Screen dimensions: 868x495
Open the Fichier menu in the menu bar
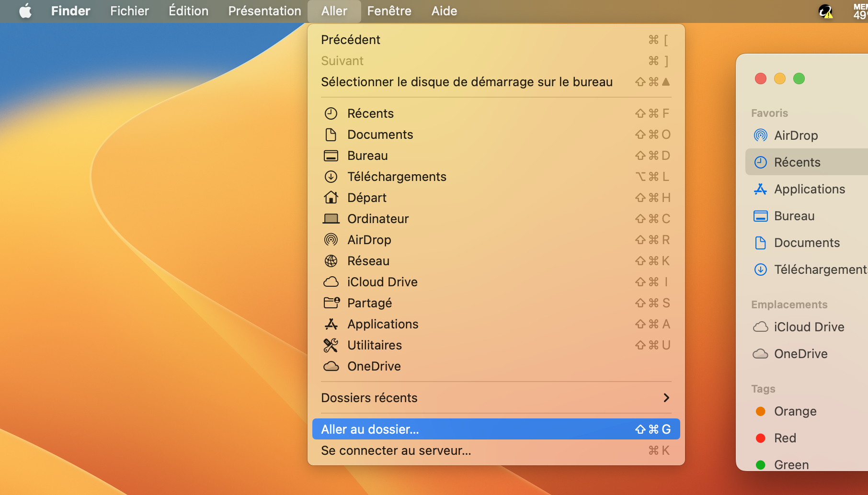[129, 11]
